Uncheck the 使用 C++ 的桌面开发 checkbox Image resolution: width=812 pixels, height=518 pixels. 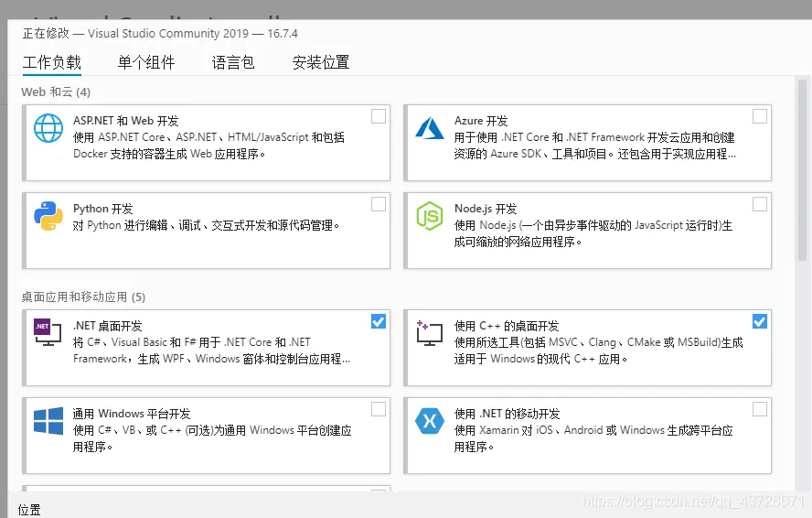(x=760, y=321)
